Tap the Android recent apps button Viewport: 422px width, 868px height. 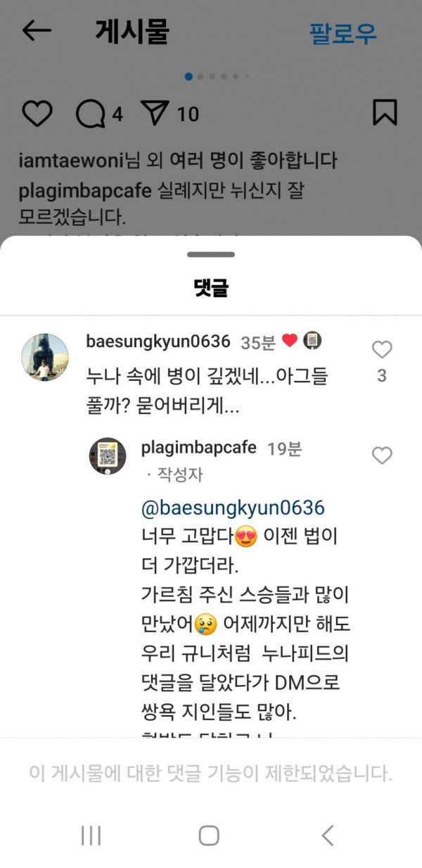coord(91,835)
